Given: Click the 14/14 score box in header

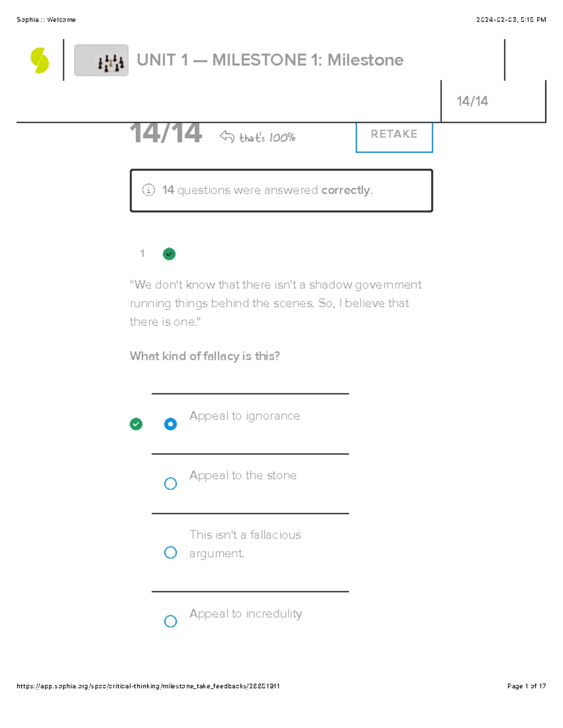Looking at the screenshot, I should 472,101.
